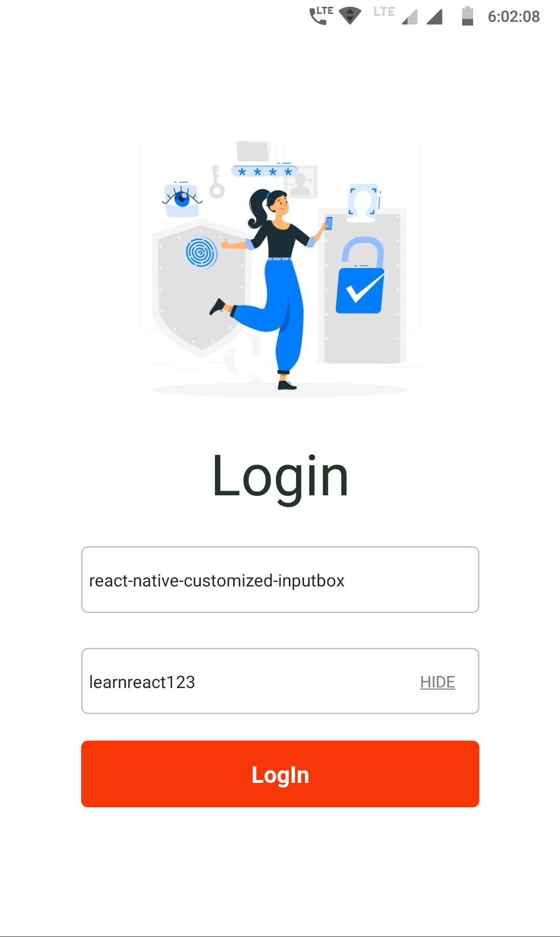
Task: Tap the fingerprint icon on the shield
Action: (201, 253)
